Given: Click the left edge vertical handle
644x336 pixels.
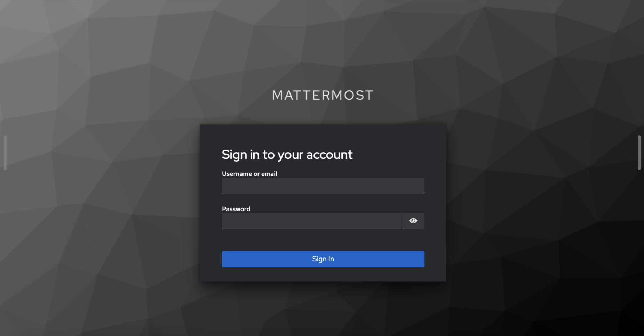Looking at the screenshot, I should point(5,153).
